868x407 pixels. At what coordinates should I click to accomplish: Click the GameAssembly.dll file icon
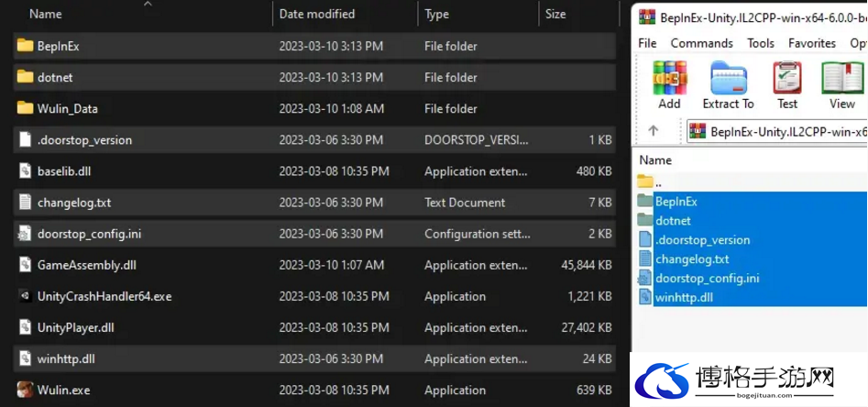coord(25,265)
